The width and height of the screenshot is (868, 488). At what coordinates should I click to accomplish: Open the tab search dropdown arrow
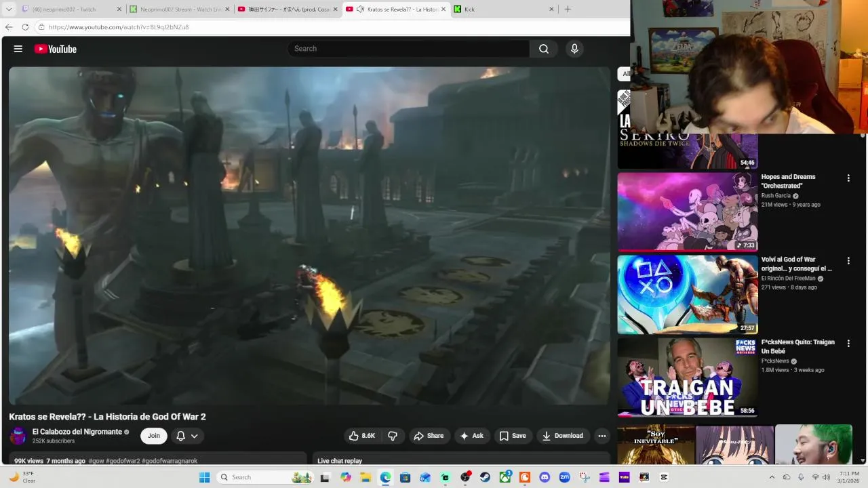[9, 9]
